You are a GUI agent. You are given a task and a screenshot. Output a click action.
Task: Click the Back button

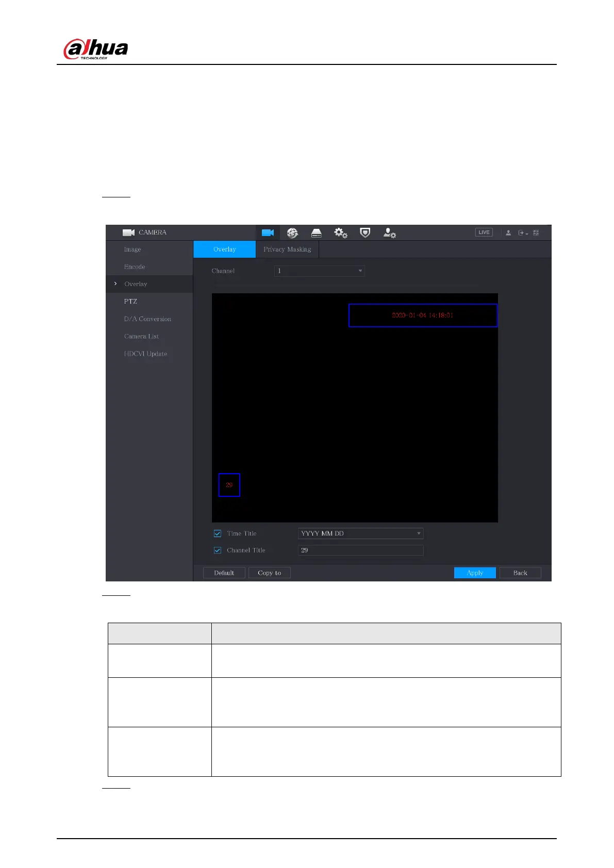click(x=520, y=573)
